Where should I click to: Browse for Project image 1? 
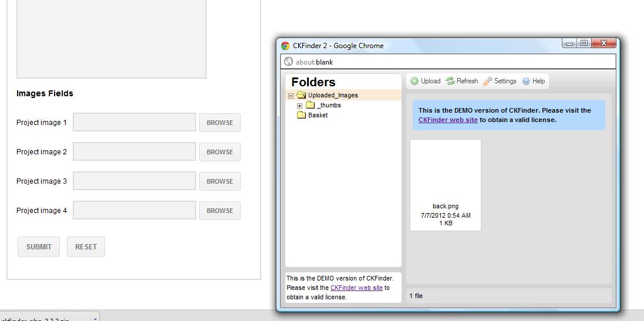point(220,123)
